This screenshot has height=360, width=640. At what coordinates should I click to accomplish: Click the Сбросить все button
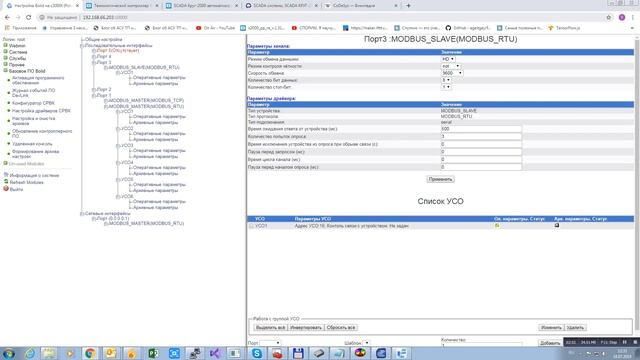(341, 327)
